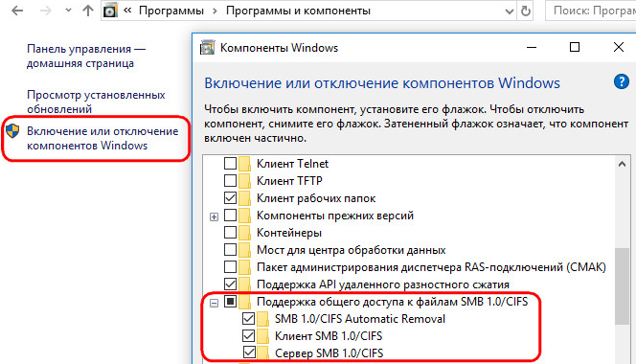Uncheck Клиент SMB 1.0/CIFS

click(249, 336)
